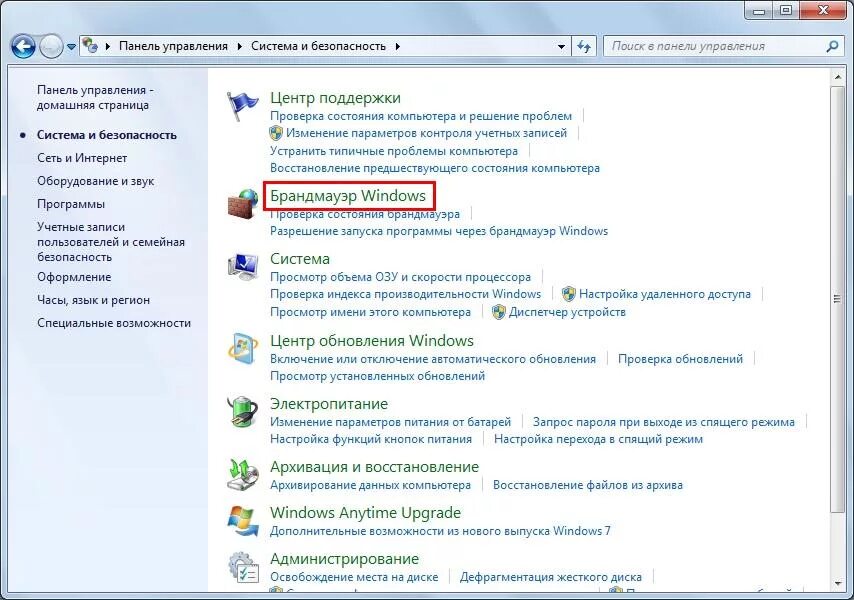Click the Windows Anytime Upgrade flag icon
The width and height of the screenshot is (854, 600).
[x=242, y=521]
